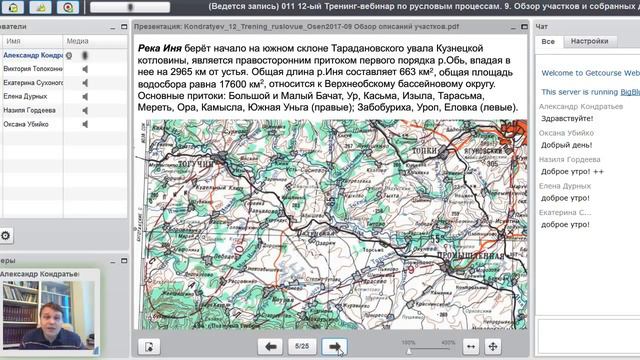This screenshot has height=360, width=640.
Task: Toggle speaker icon for Оксана Убийко
Action: [85, 124]
